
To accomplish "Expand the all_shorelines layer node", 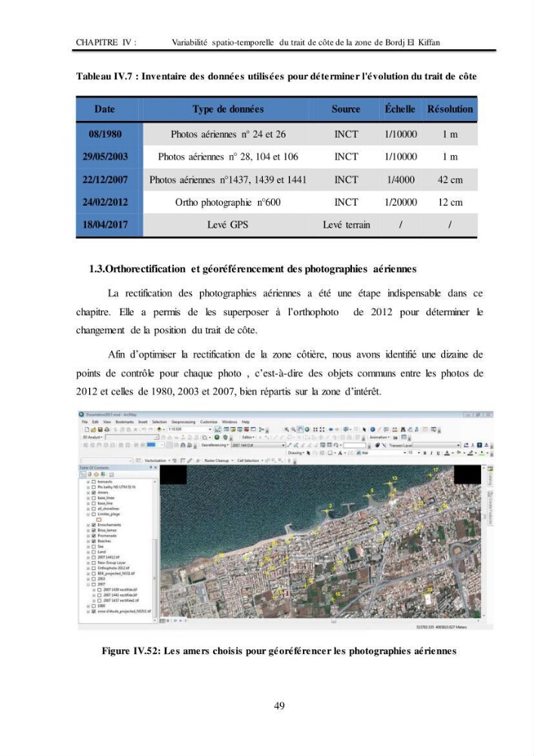I will pyautogui.click(x=88, y=509).
